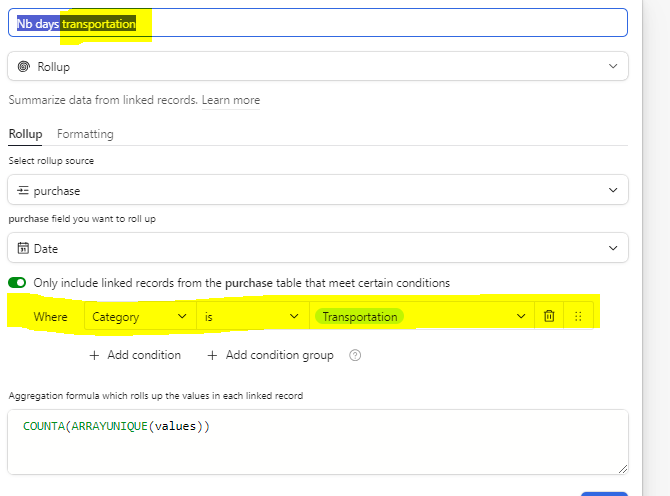This screenshot has width=670, height=496.
Task: Open the purchase rollup source dropdown
Action: 317,190
